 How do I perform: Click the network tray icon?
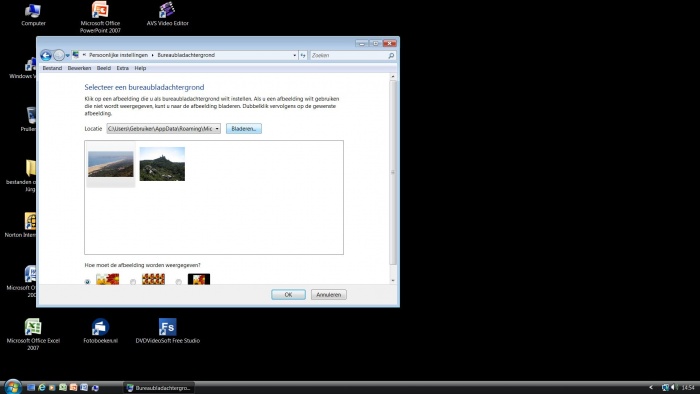pyautogui.click(x=665, y=388)
